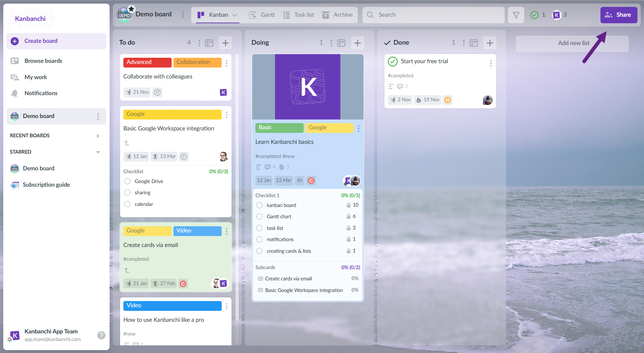Change To do list card view icon

[x=209, y=43]
